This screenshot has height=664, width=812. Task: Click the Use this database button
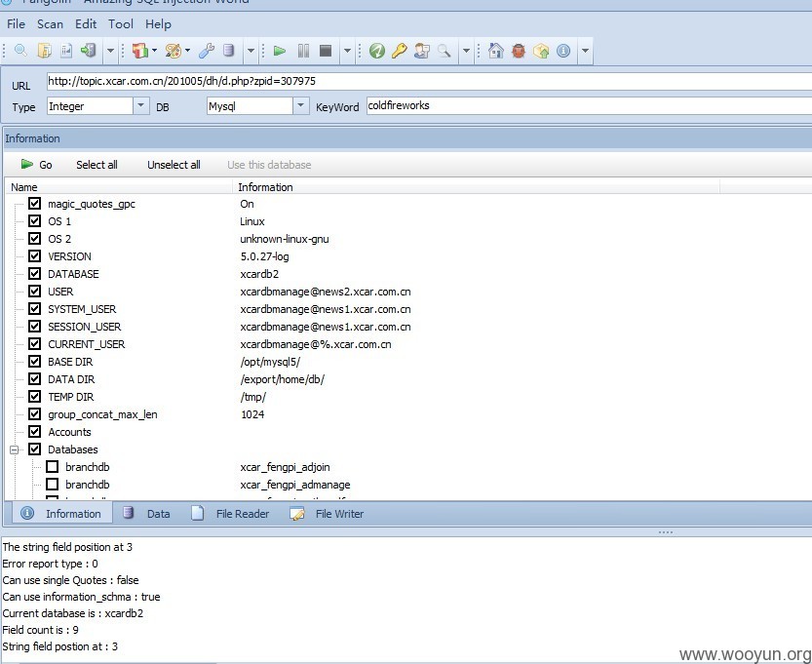coord(269,165)
